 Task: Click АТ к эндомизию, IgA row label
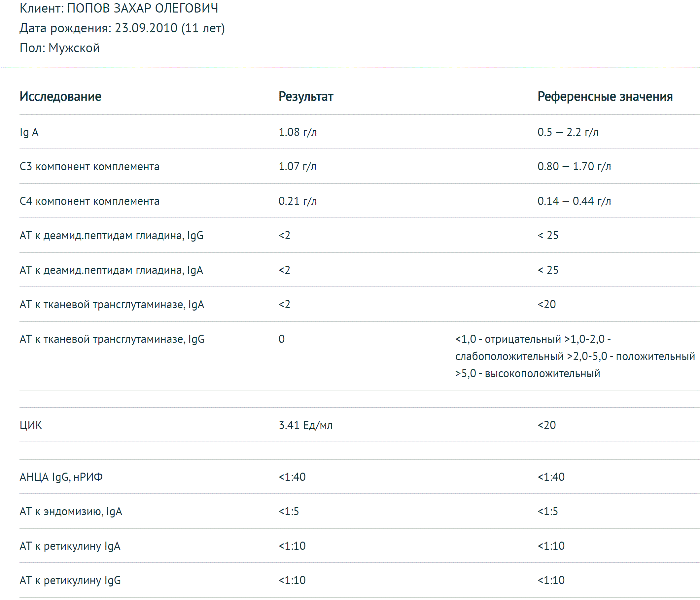tap(71, 512)
